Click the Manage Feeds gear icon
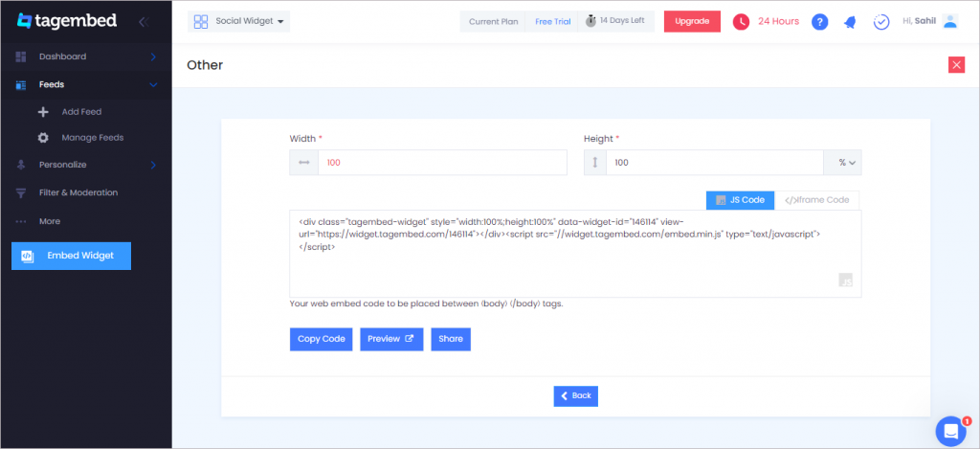The height and width of the screenshot is (449, 980). [x=43, y=138]
